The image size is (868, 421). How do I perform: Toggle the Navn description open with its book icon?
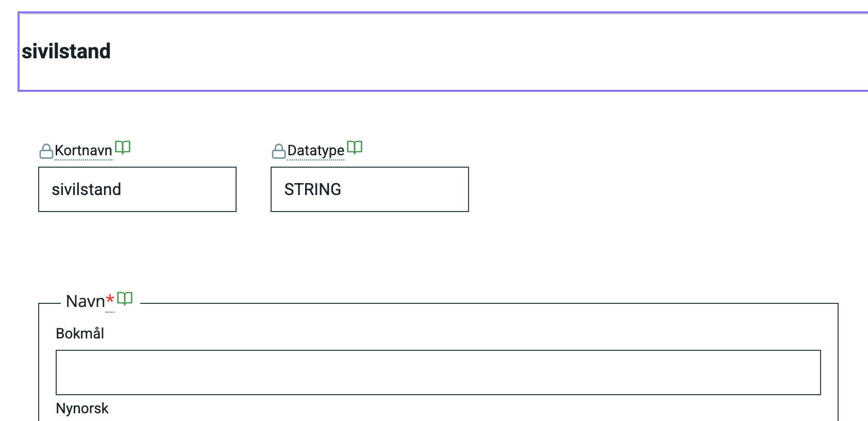(x=125, y=298)
